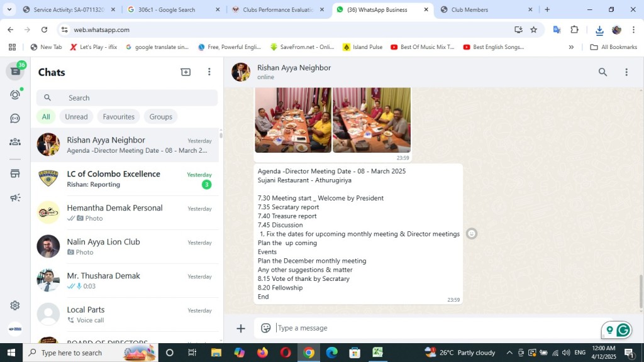The height and width of the screenshot is (362, 644).
Task: Go back in browser history
Action: tap(10, 30)
